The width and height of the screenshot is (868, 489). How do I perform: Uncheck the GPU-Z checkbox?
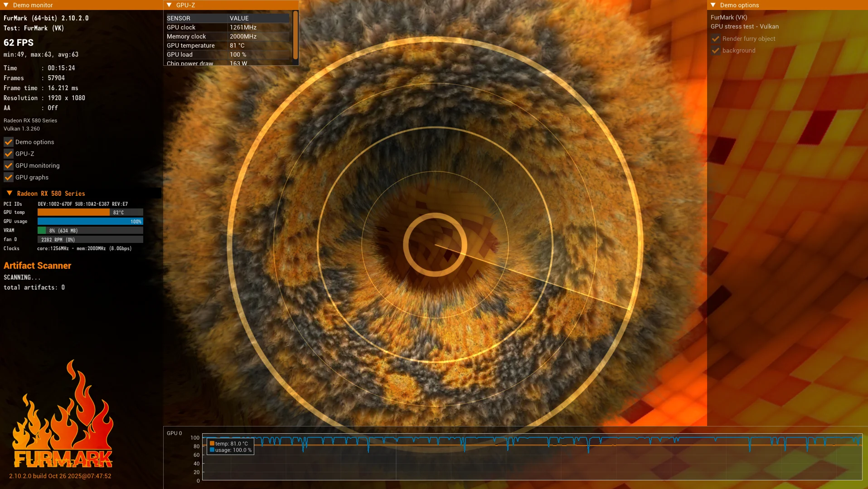(x=9, y=154)
